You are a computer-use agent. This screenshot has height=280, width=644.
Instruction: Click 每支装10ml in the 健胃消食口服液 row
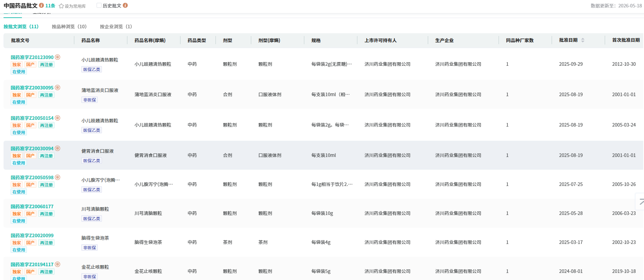click(324, 155)
